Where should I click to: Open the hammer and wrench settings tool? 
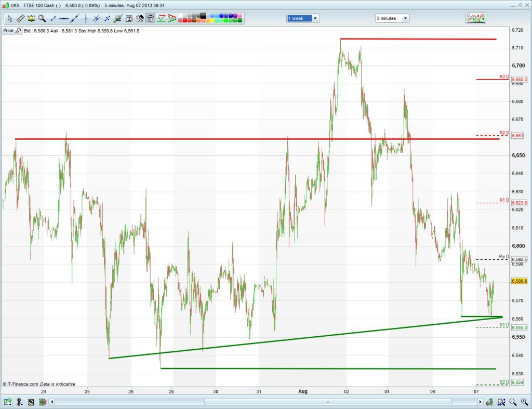[x=140, y=19]
